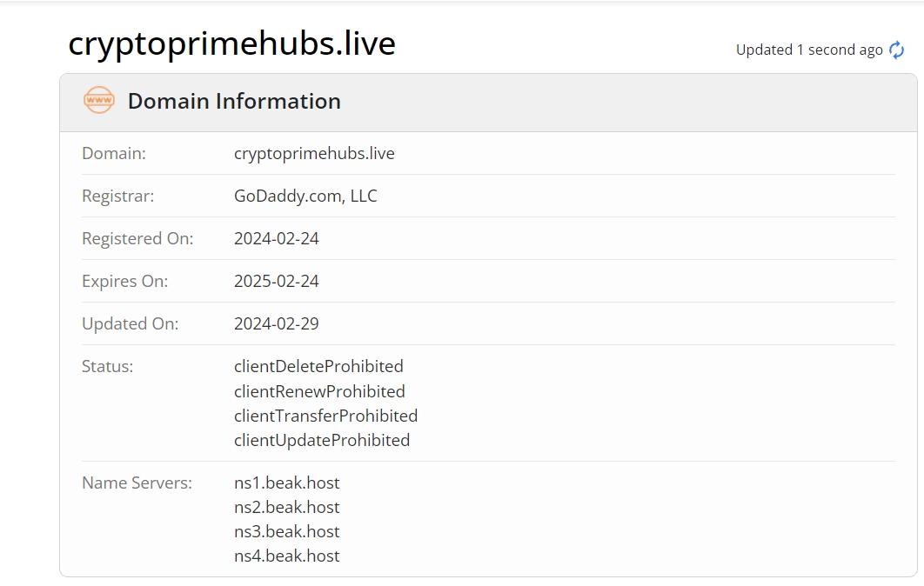Click the Domain Information header
This screenshot has height=586, width=924.
[234, 101]
